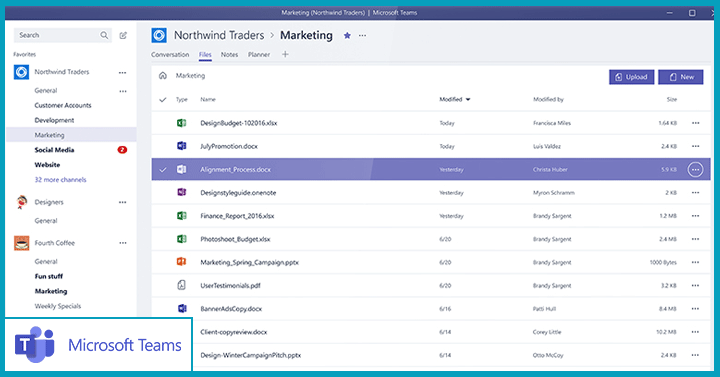Click Word icon for JulyPromotion.docx
The height and width of the screenshot is (377, 720).
click(x=182, y=146)
